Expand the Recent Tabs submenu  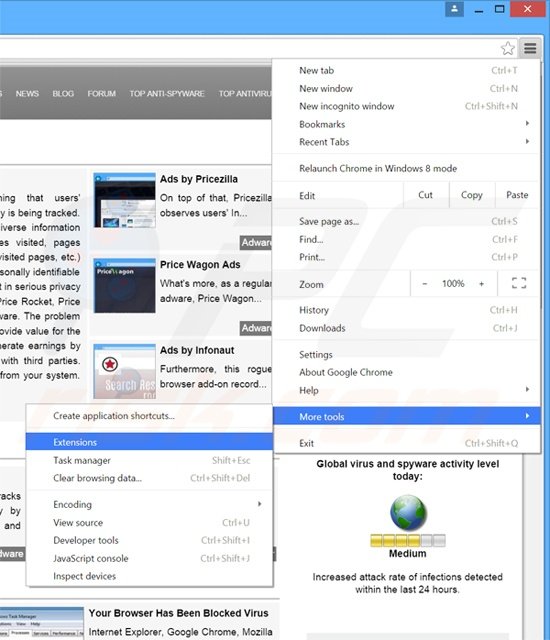[x=406, y=142]
